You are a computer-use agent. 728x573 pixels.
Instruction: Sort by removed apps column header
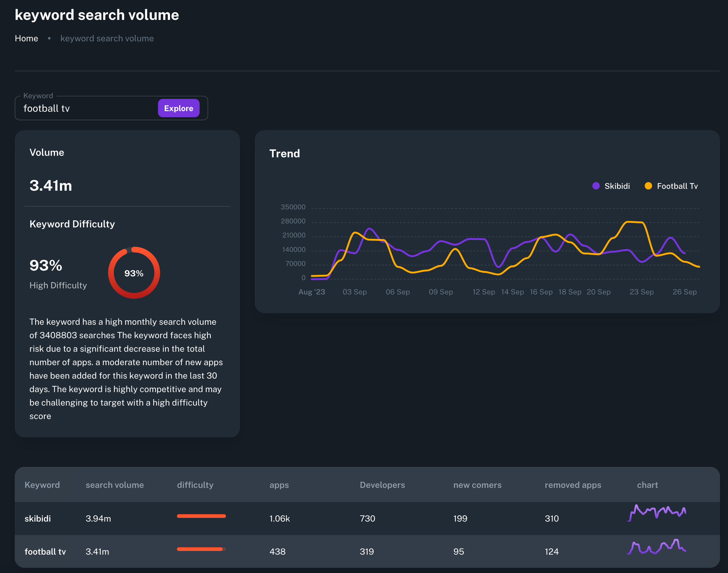[573, 485]
